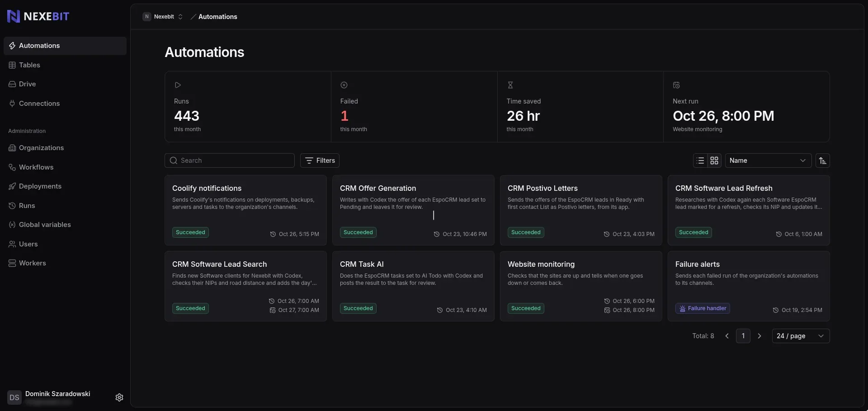The height and width of the screenshot is (411, 868).
Task: Open the Connections page
Action: [x=65, y=104]
